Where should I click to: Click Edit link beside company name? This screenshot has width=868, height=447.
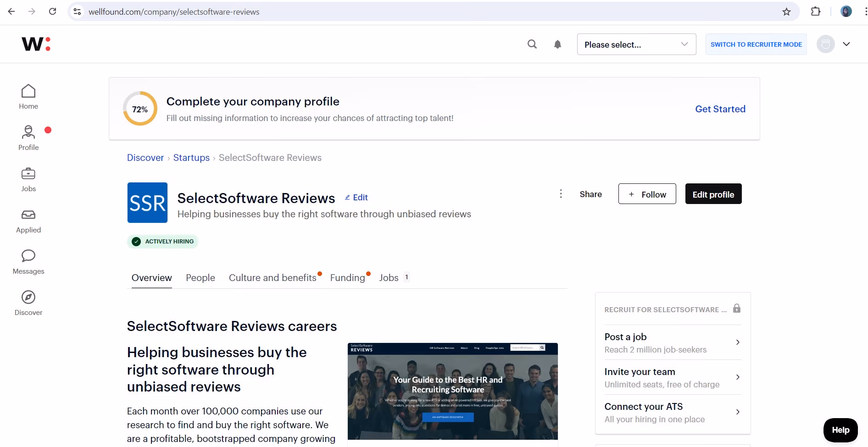point(356,198)
